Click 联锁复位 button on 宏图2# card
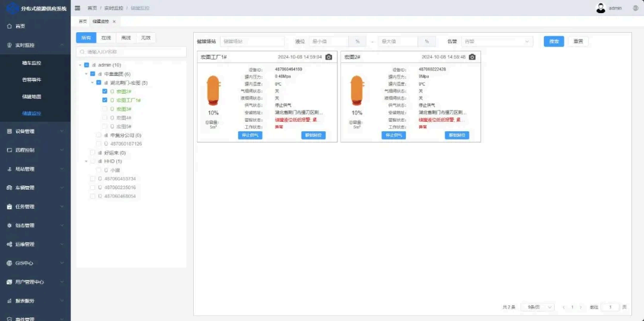This screenshot has height=321, width=644. (457, 135)
